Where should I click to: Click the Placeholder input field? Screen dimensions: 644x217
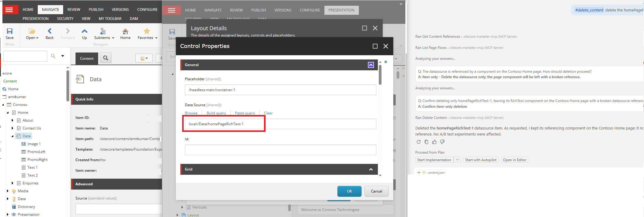tap(280, 90)
